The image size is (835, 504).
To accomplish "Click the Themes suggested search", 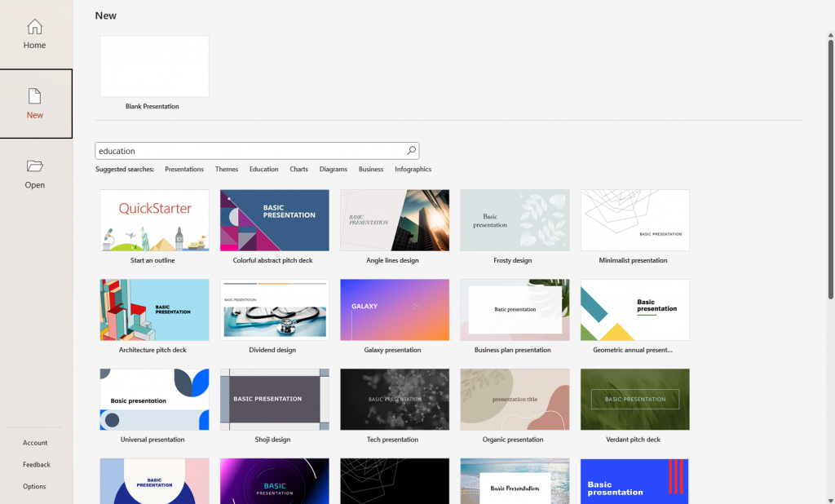I will [x=227, y=170].
